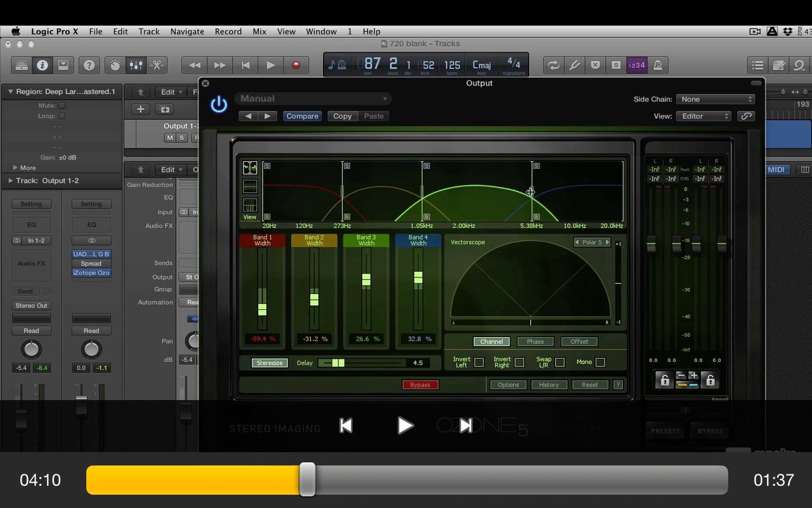Viewport: 812px width, 508px height.
Task: Open the Side Chain dropdown
Action: (715, 99)
